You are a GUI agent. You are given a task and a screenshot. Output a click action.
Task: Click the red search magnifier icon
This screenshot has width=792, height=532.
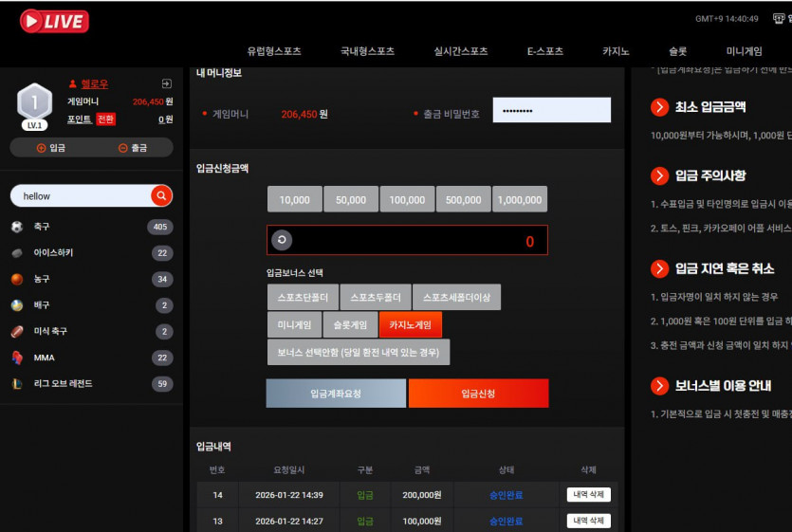click(x=161, y=195)
